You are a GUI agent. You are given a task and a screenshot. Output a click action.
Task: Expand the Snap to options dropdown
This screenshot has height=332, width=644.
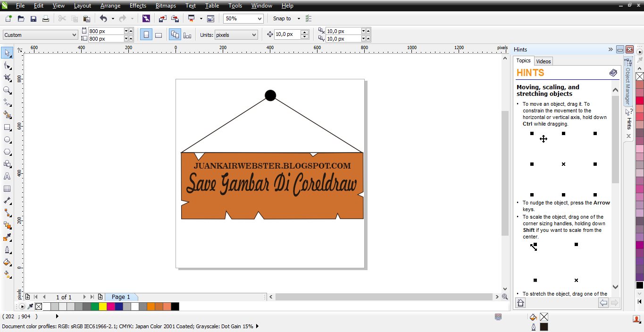[x=298, y=18]
